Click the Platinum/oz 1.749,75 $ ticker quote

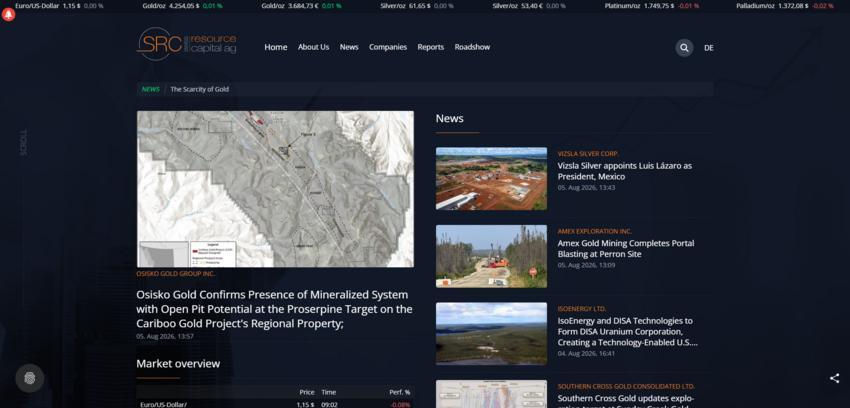[x=652, y=5]
